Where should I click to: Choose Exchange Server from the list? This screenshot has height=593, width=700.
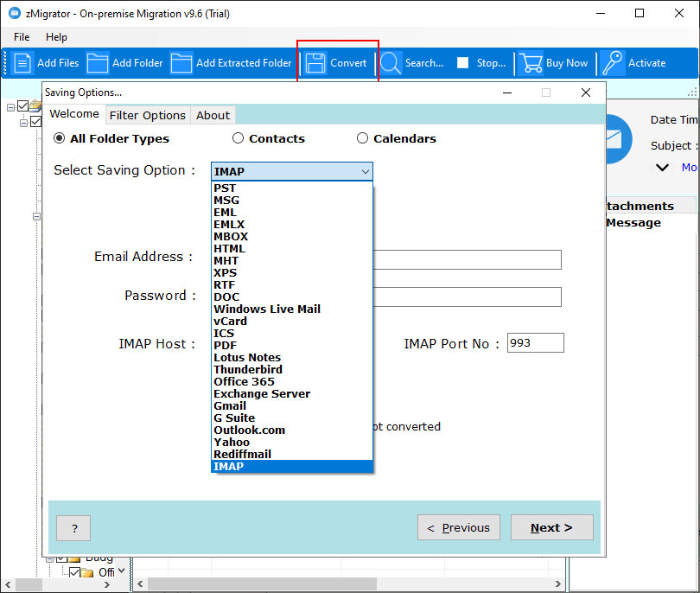292,393
